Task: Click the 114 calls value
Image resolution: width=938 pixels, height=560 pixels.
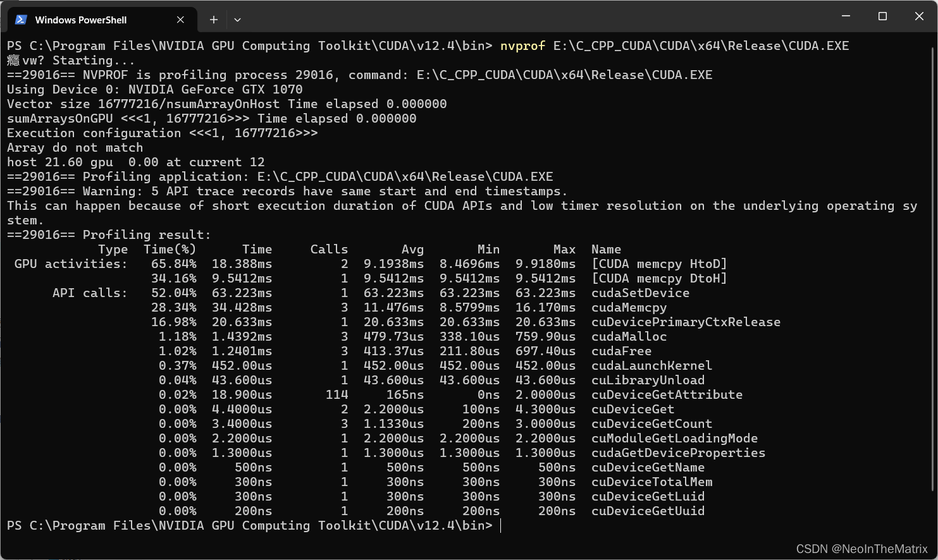Action: click(336, 394)
